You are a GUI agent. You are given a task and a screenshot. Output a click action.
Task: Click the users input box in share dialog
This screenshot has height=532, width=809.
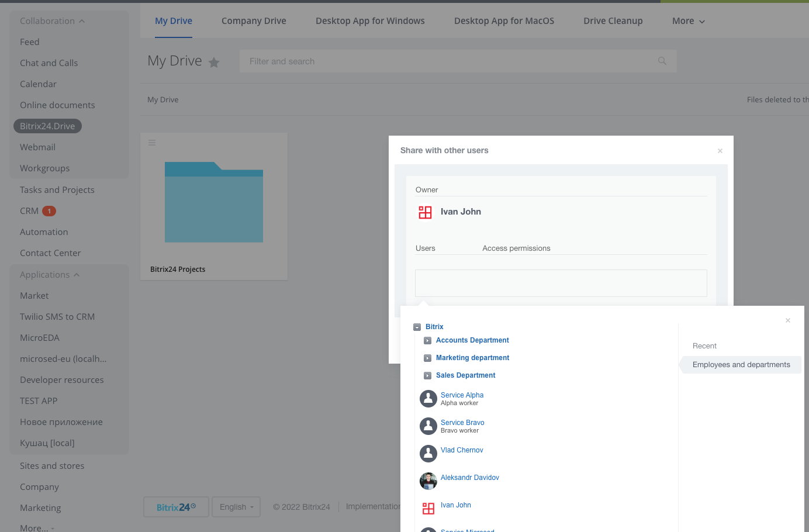point(561,283)
